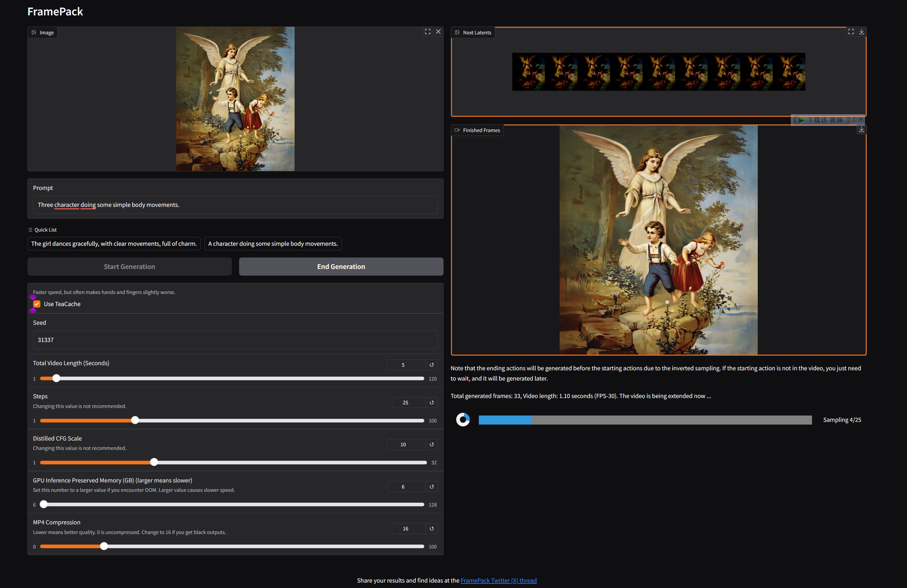
Task: Click inside the Seed input field
Action: pyautogui.click(x=235, y=340)
